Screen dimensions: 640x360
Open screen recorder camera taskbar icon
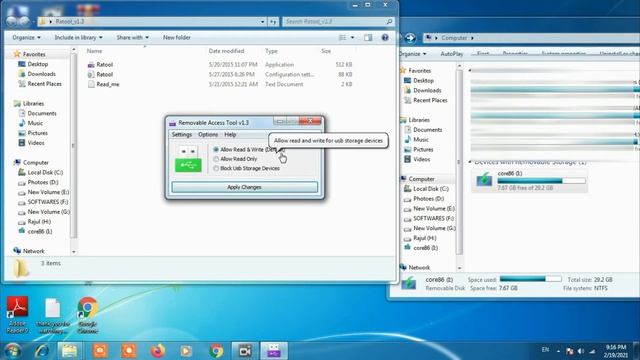(x=245, y=351)
